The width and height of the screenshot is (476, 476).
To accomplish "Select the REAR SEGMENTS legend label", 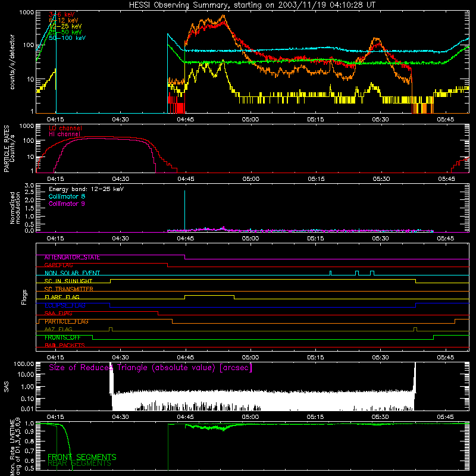I will (80, 464).
